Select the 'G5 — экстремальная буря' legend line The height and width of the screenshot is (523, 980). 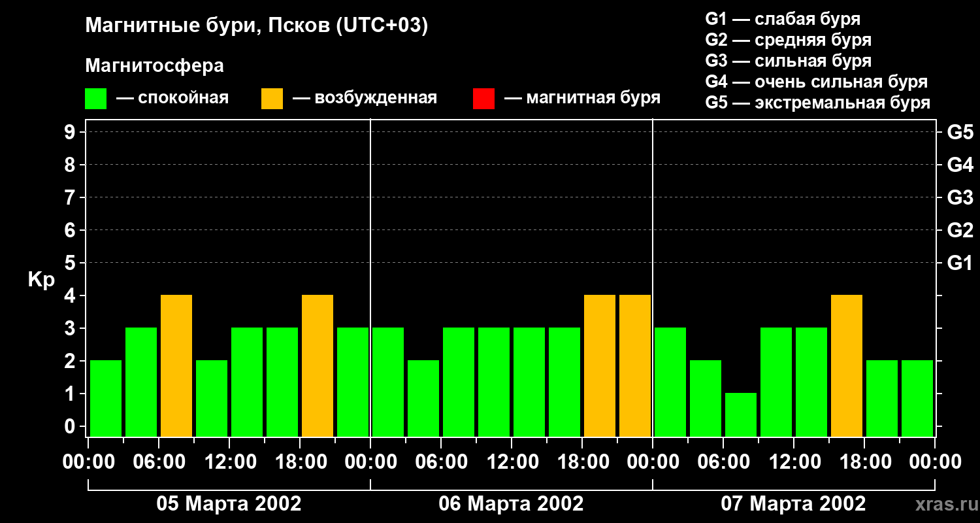(x=817, y=103)
